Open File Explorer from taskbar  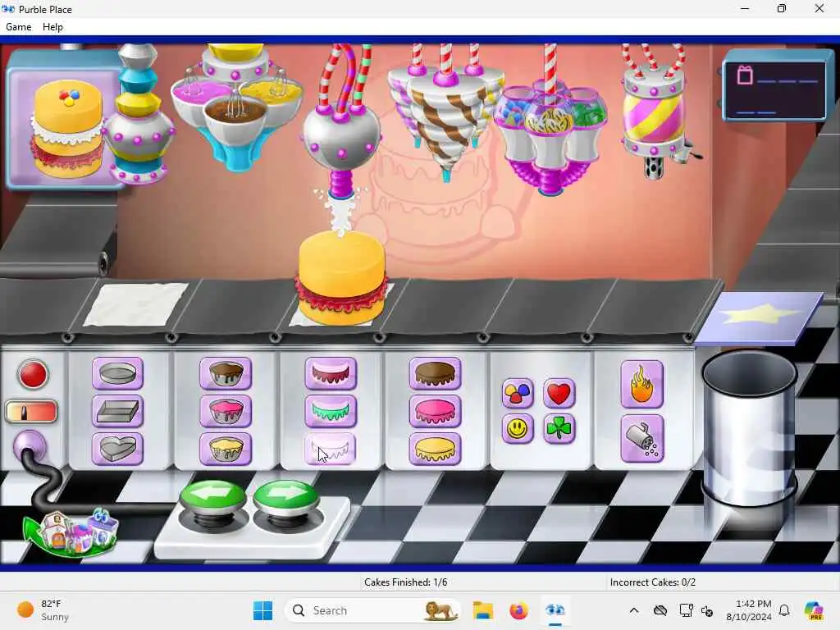pos(482,610)
